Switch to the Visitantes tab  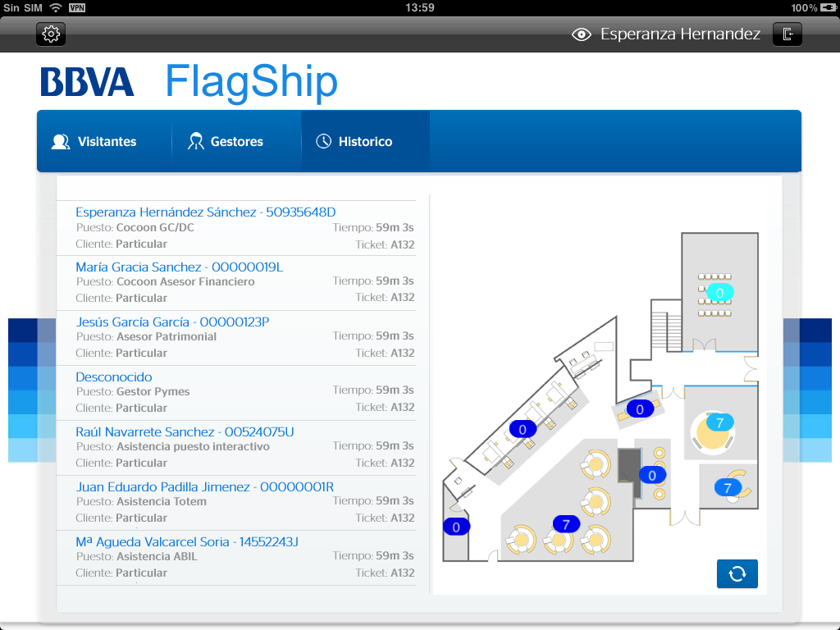(104, 141)
